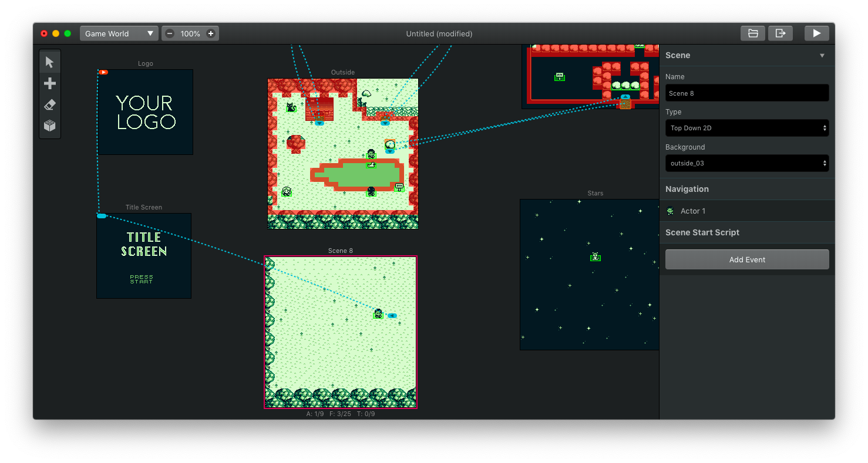Click the F: 3/25 frames count
This screenshot has width=868, height=463.
pyautogui.click(x=340, y=414)
